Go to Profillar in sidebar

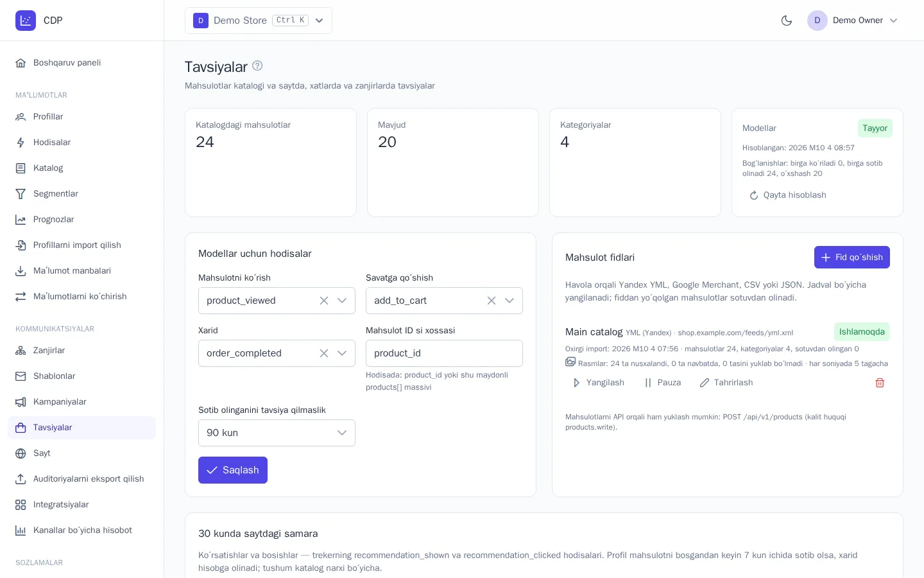pyautogui.click(x=81, y=117)
